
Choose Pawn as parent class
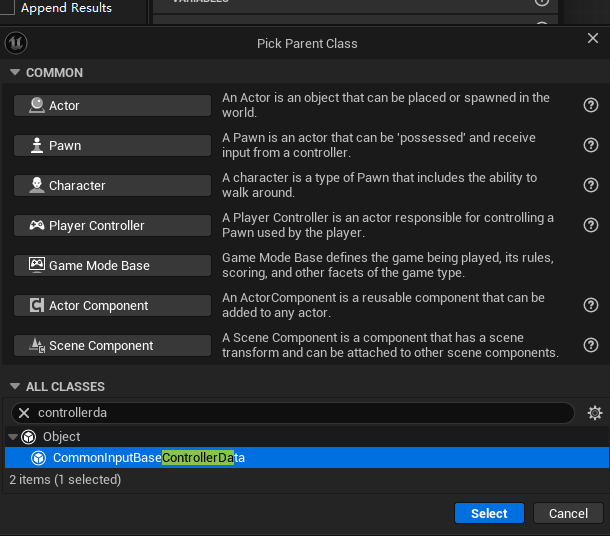tap(112, 146)
